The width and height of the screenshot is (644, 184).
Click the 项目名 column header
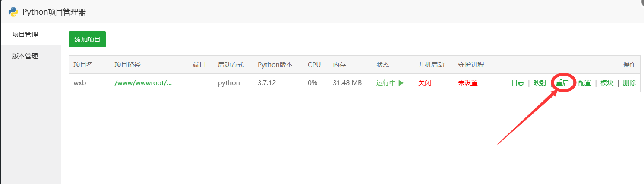(83, 65)
